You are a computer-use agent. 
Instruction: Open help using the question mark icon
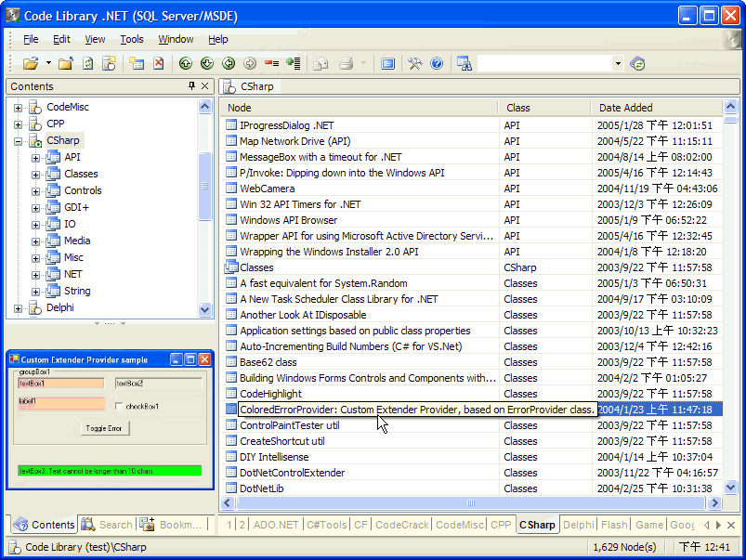click(x=435, y=63)
